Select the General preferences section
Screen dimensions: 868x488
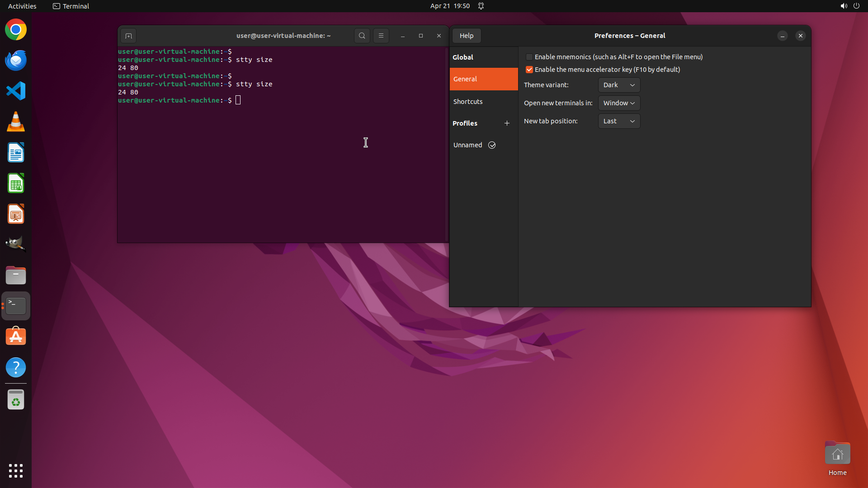point(465,79)
